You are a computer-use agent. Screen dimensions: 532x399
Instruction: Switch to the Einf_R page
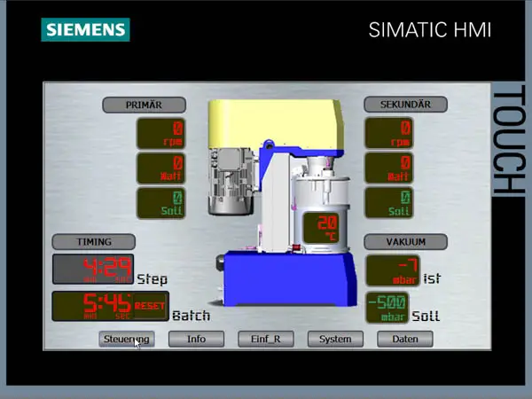pyautogui.click(x=265, y=339)
